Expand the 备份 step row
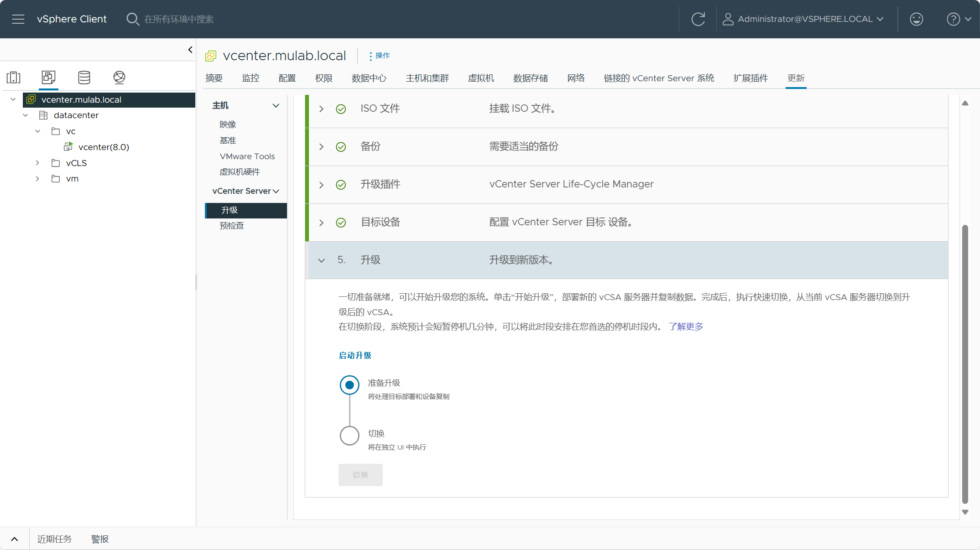Screen dimensions: 980x550 [x=321, y=147]
